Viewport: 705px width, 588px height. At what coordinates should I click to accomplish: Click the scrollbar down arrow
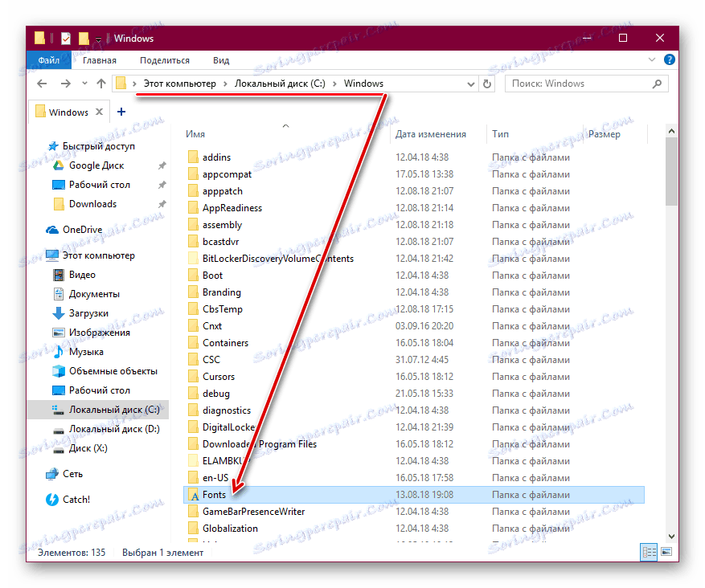click(671, 537)
